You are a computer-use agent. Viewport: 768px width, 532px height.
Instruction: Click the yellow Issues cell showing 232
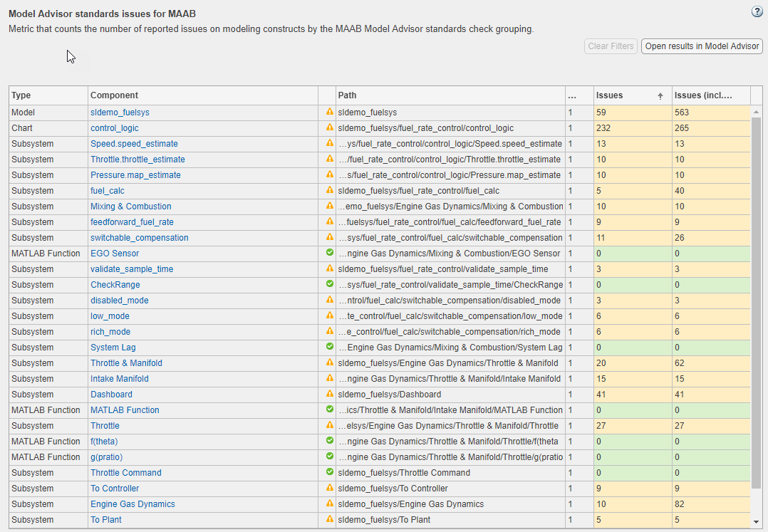coord(632,128)
